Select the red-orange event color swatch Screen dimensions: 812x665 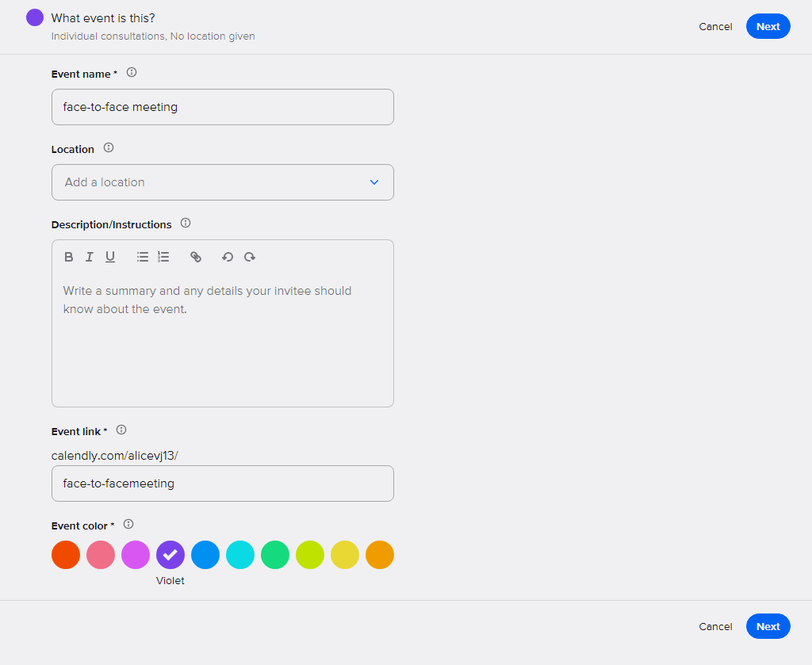pyautogui.click(x=66, y=555)
